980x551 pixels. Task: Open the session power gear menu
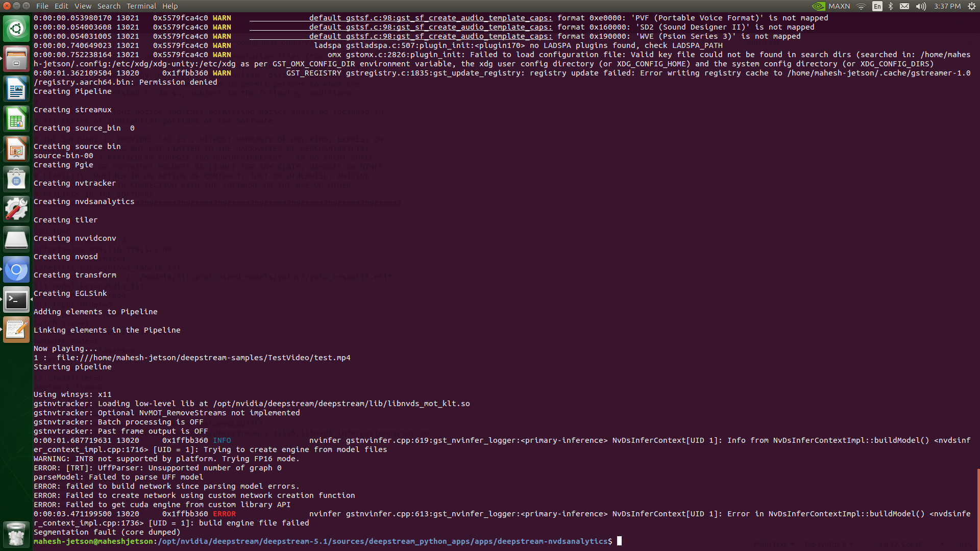point(971,6)
